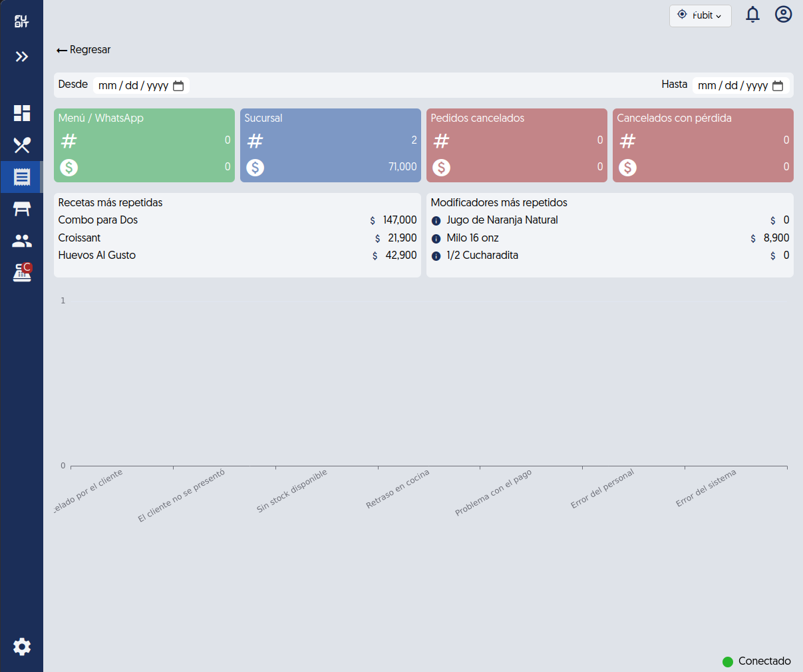Open the Desde date calendar picker
Image resolution: width=803 pixels, height=672 pixels.
pyautogui.click(x=178, y=86)
